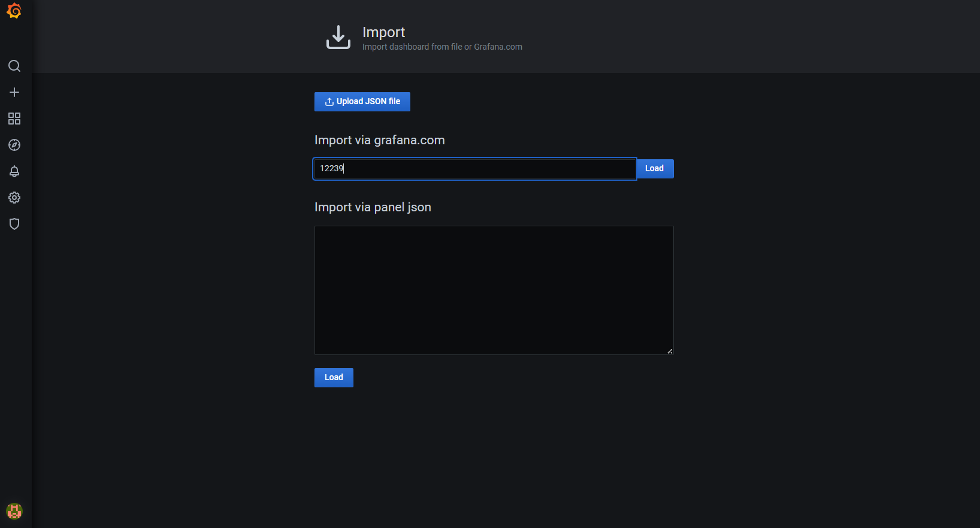Open the Dashboards grid icon
This screenshot has height=528, width=980.
tap(14, 119)
